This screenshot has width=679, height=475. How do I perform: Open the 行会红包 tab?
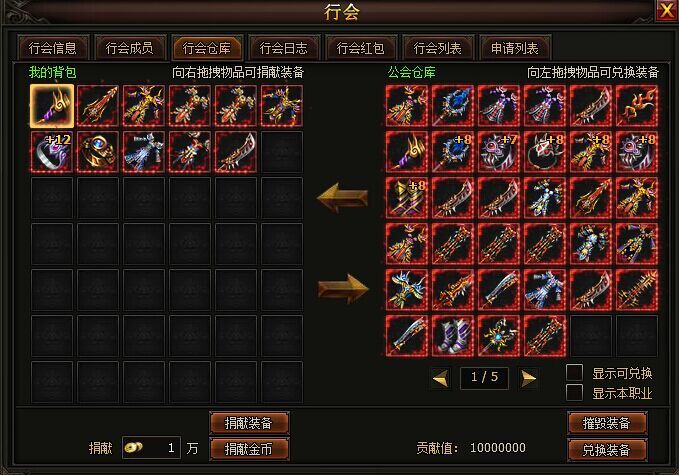click(361, 48)
